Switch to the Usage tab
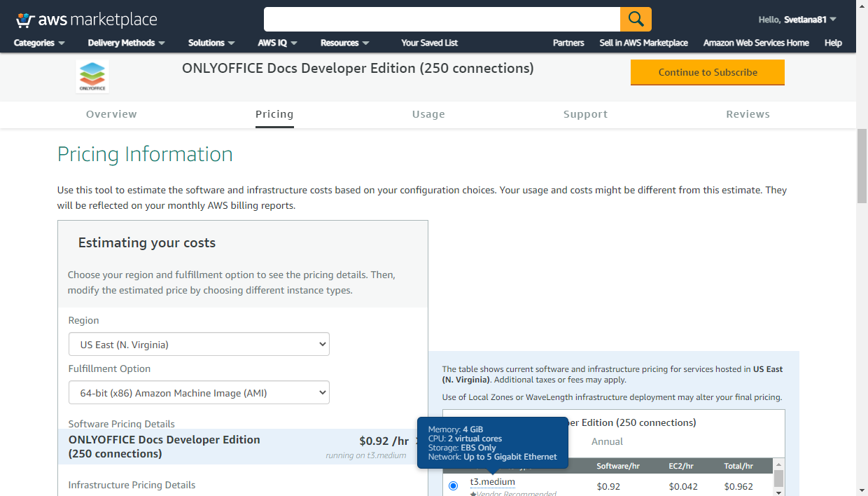The width and height of the screenshot is (868, 496). pyautogui.click(x=428, y=114)
